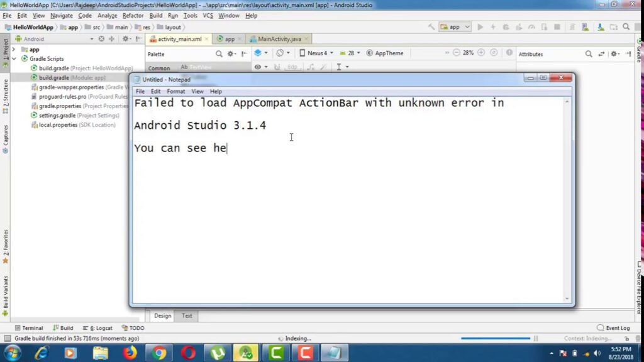The image size is (644, 362).
Task: Toggle Favorites side tab
Action: [x=5, y=246]
